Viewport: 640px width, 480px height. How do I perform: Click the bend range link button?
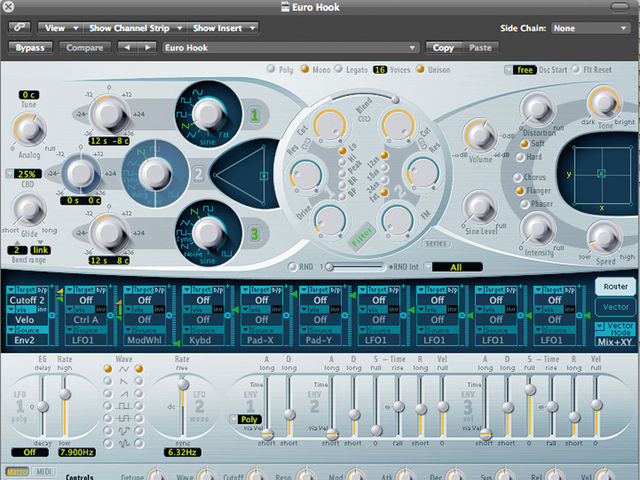point(40,250)
